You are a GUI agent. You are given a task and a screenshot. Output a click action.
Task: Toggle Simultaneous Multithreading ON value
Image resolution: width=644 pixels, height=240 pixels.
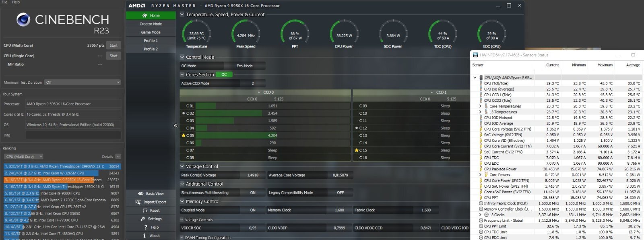coord(253,193)
